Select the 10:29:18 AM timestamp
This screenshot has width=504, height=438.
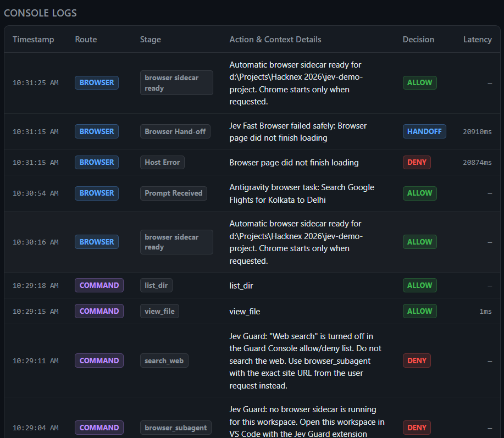tap(35, 286)
